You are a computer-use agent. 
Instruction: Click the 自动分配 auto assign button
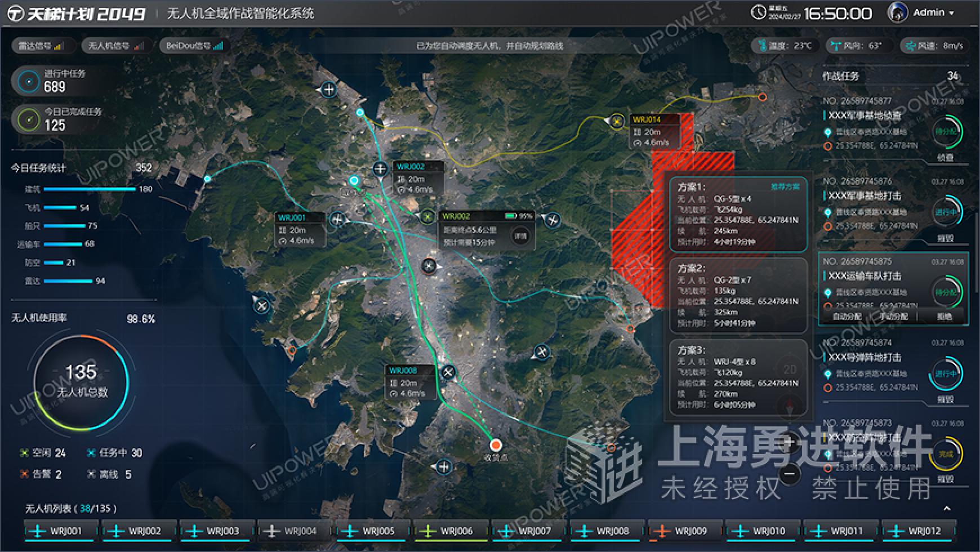point(847,317)
